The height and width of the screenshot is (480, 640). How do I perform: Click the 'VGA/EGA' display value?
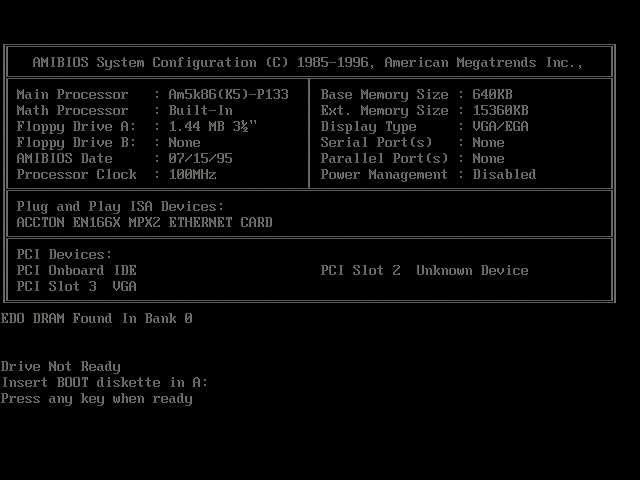click(x=500, y=126)
